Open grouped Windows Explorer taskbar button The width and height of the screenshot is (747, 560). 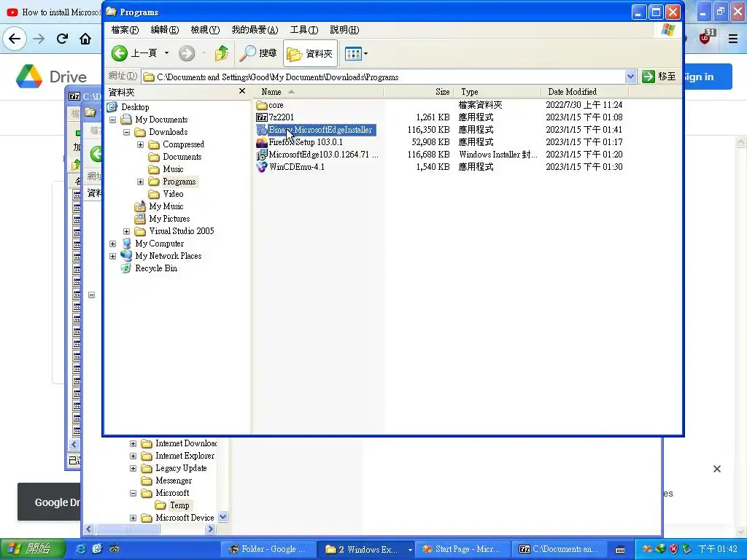[366, 549]
